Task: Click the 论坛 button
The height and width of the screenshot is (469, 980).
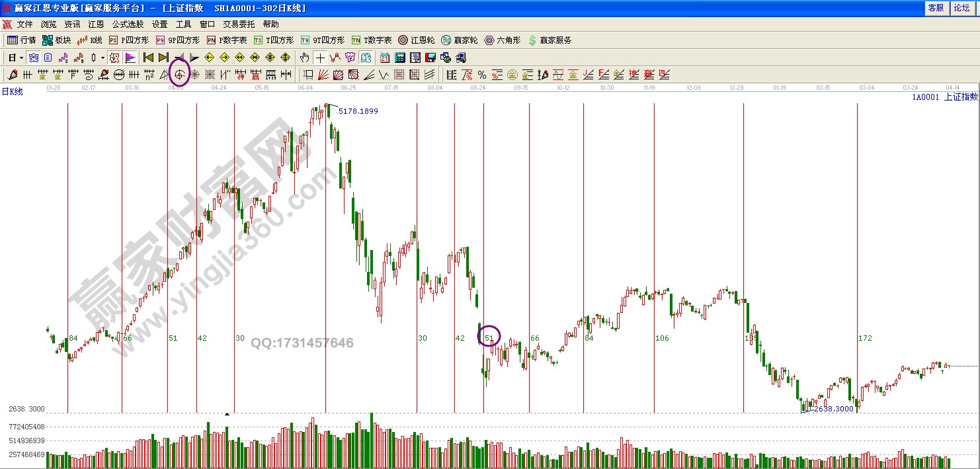Action: pos(961,8)
